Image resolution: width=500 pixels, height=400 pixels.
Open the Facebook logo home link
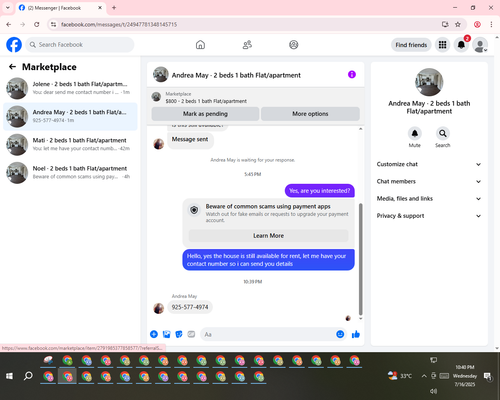pyautogui.click(x=14, y=45)
